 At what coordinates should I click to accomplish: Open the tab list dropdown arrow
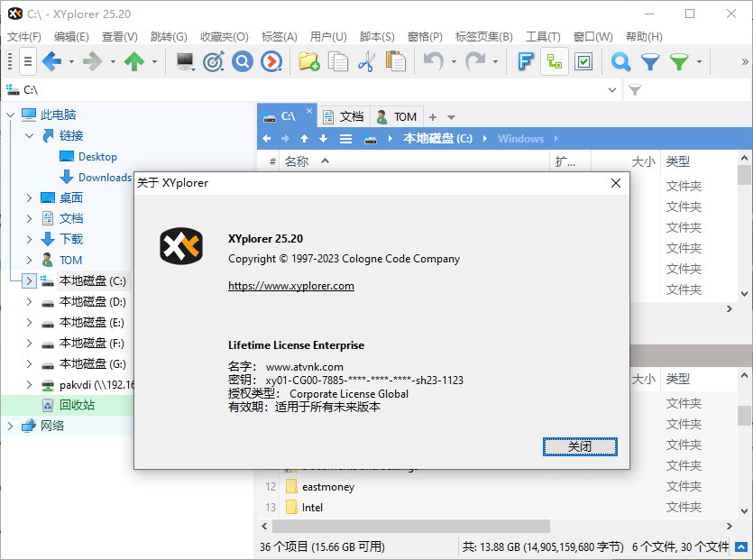pyautogui.click(x=451, y=117)
